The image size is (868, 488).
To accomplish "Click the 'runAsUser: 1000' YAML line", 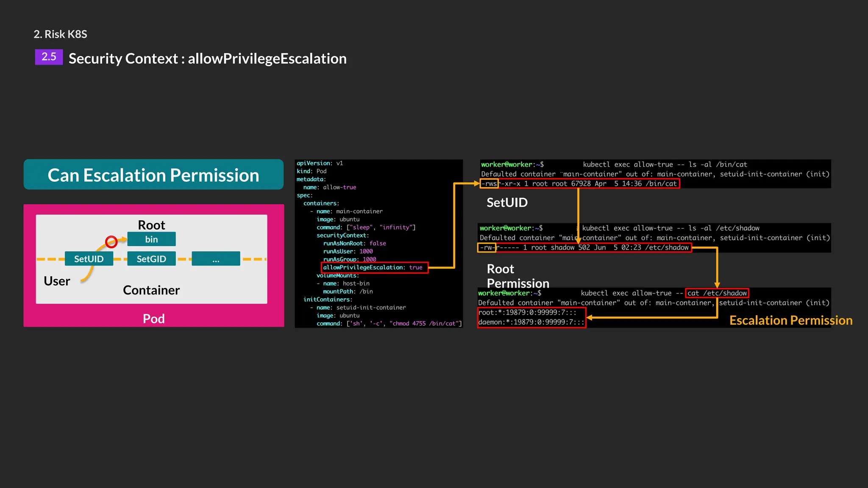I will coord(348,252).
